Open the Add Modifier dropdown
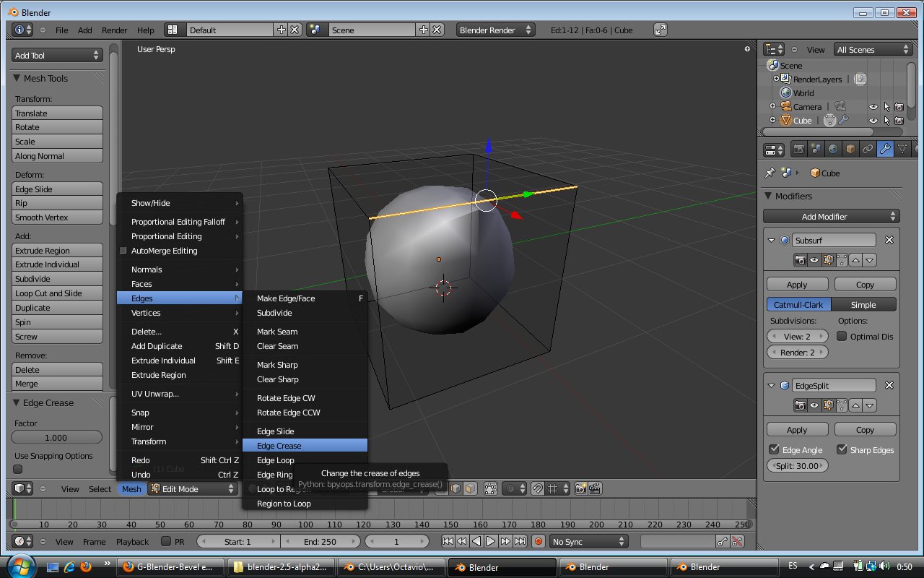 [x=831, y=217]
